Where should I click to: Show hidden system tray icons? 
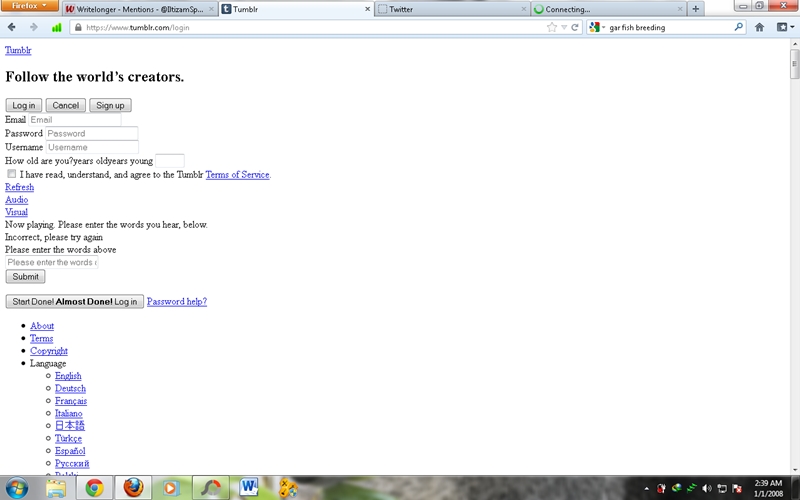tap(646, 489)
